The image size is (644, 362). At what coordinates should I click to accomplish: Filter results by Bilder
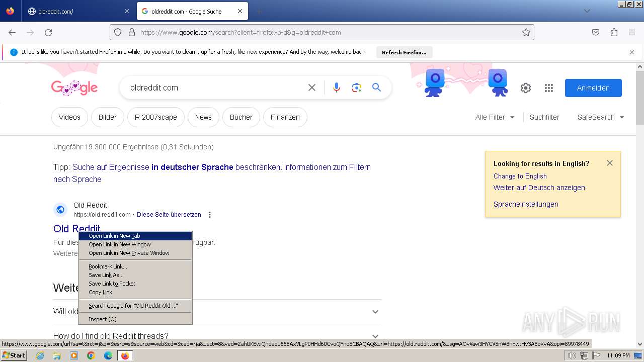pos(108,117)
